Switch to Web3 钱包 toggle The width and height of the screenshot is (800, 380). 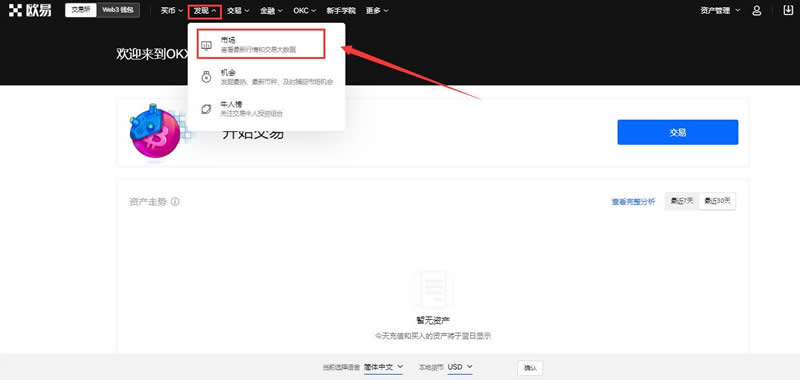(x=118, y=10)
